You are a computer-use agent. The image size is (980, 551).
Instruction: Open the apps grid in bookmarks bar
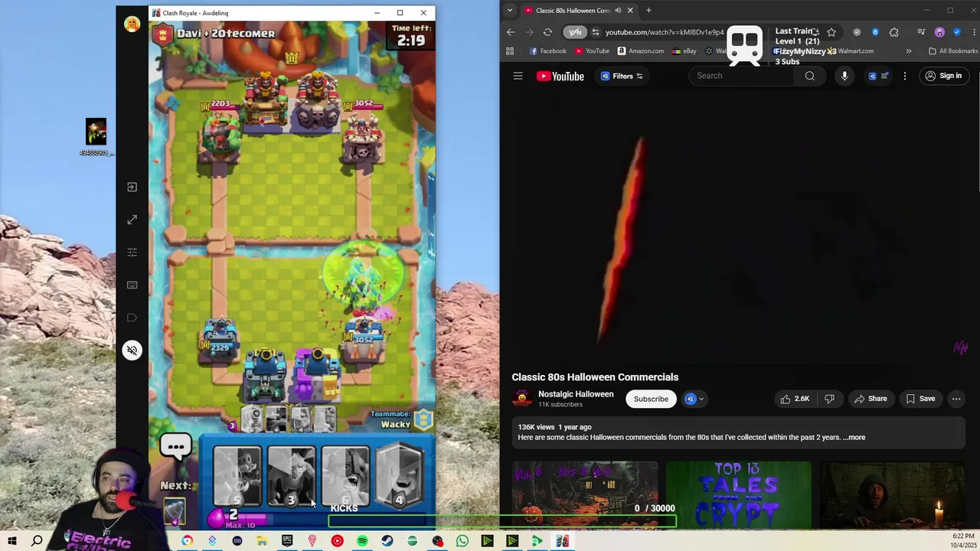click(510, 51)
